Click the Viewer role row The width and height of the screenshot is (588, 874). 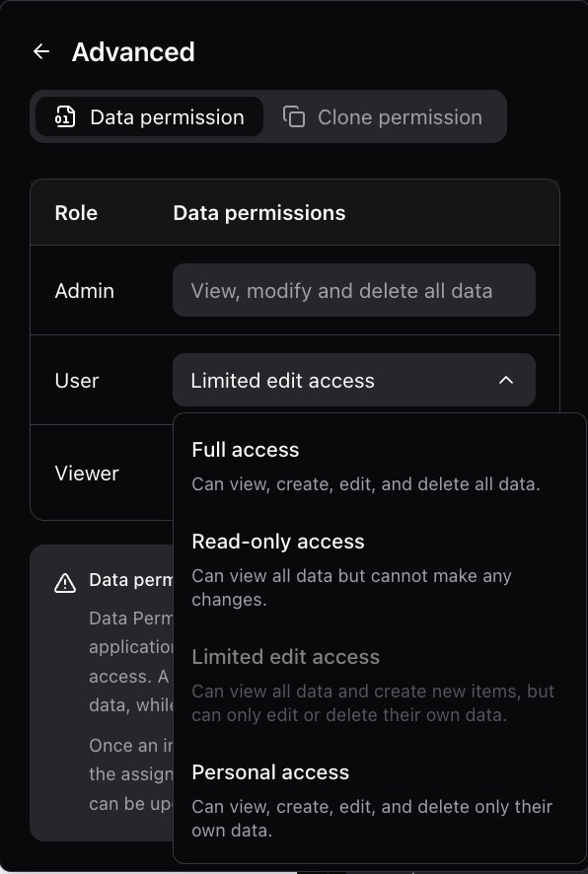(87, 473)
